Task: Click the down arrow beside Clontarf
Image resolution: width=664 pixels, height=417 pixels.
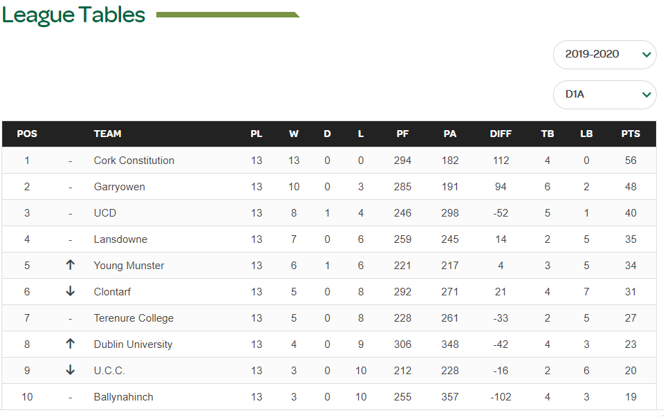Action: 70,292
